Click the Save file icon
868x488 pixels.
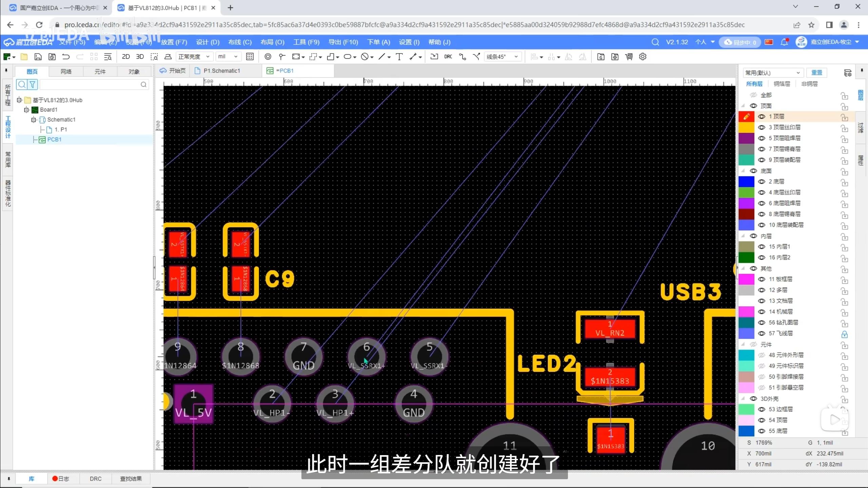point(38,57)
